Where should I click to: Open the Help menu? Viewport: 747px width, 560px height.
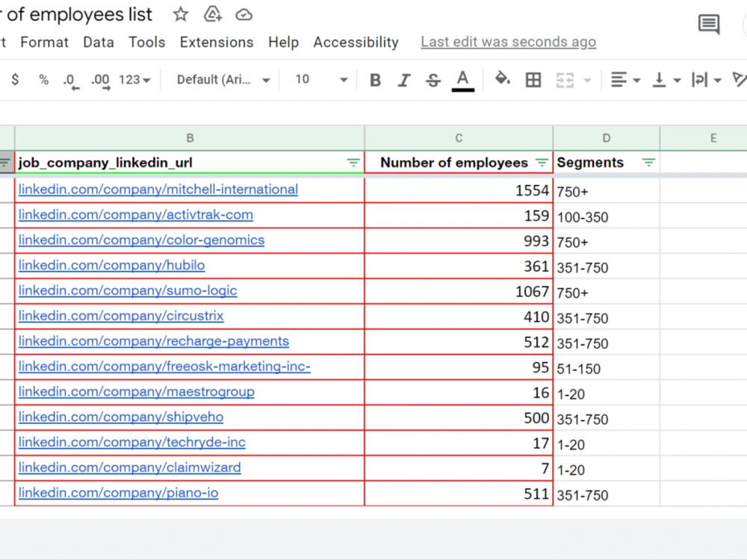(283, 43)
